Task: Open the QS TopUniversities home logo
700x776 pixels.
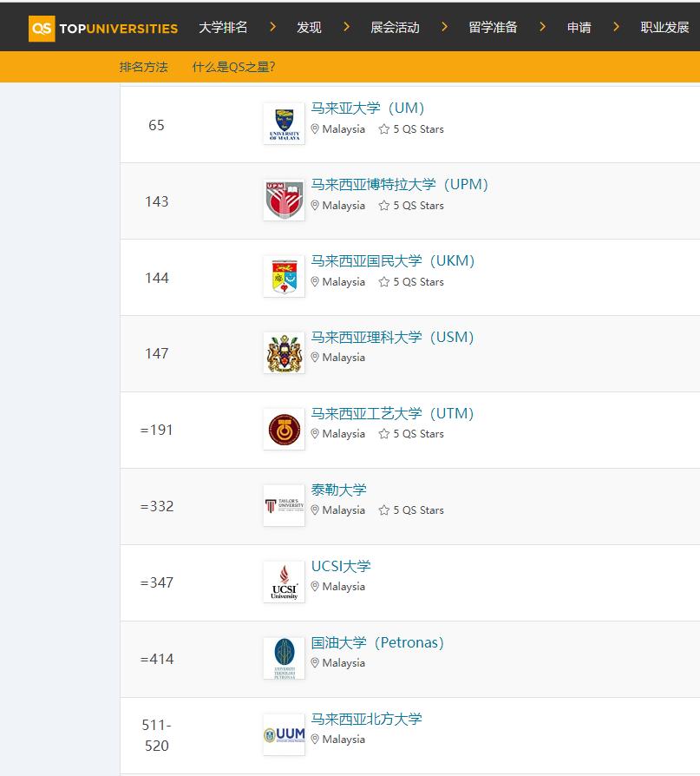Action: tap(103, 28)
